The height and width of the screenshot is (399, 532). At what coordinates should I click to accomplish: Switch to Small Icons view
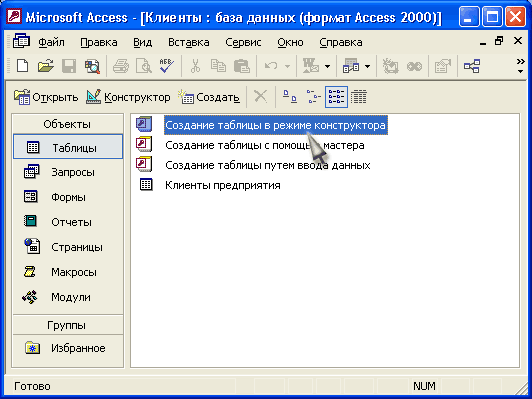(x=313, y=97)
